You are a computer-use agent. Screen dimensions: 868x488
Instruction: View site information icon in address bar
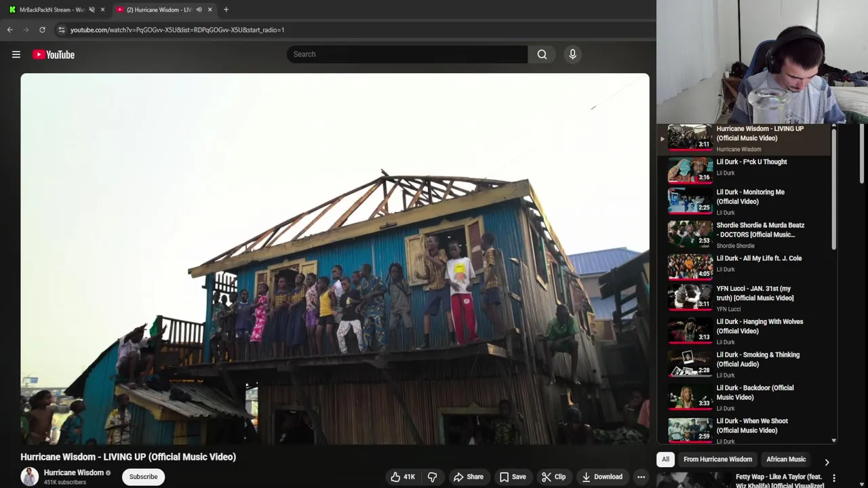click(x=61, y=30)
